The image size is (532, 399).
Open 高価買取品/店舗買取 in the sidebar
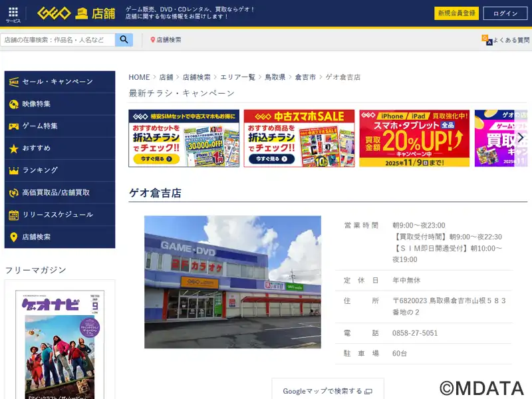click(60, 193)
